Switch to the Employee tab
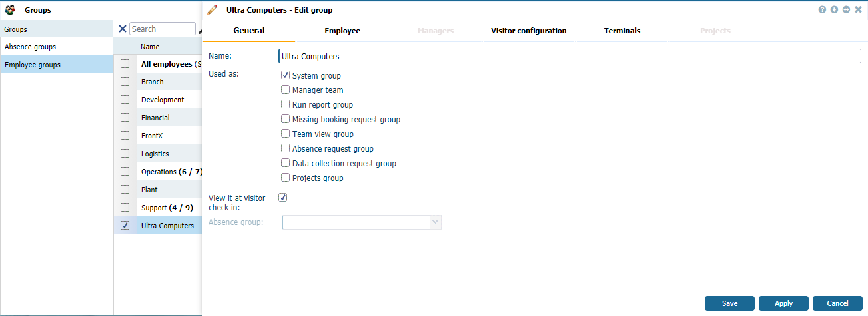 (342, 31)
